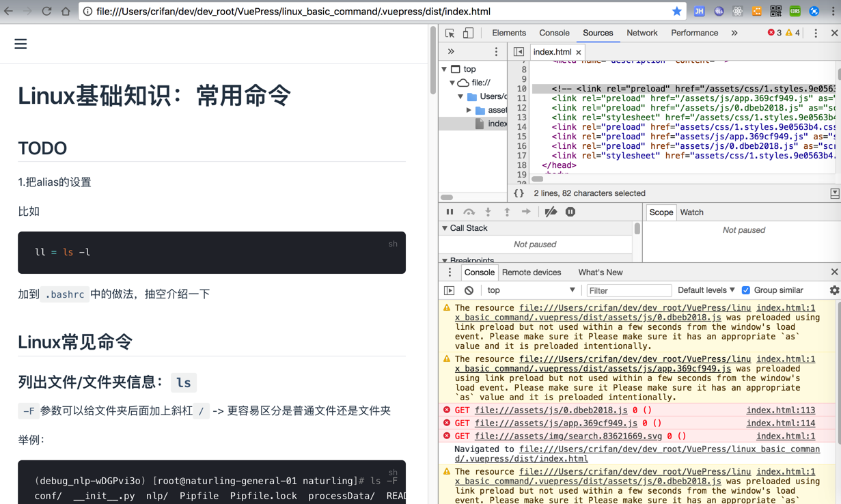841x504 pixels.
Task: Click the step into button
Action: (488, 212)
